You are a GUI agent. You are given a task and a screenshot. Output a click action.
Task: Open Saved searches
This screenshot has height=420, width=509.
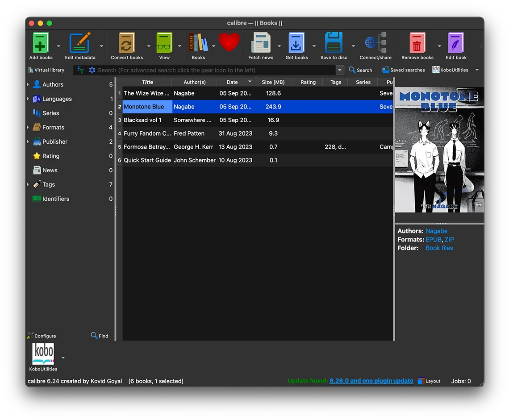click(x=404, y=70)
